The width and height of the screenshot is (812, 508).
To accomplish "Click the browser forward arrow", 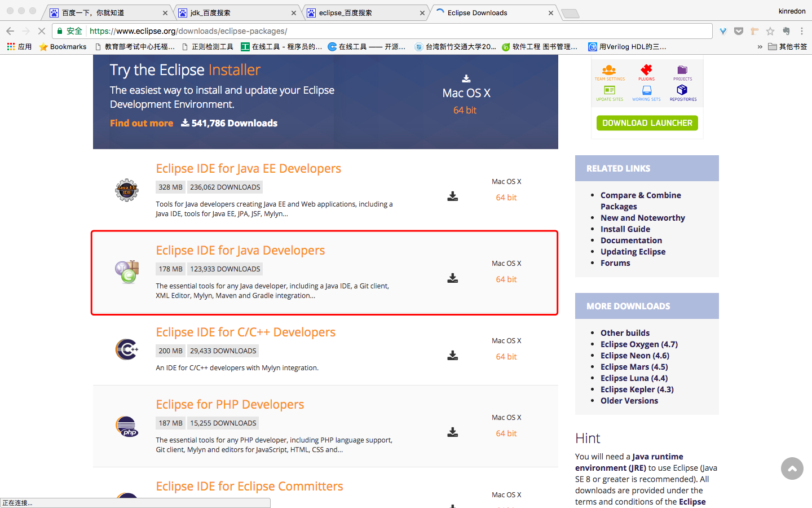I will pyautogui.click(x=25, y=31).
